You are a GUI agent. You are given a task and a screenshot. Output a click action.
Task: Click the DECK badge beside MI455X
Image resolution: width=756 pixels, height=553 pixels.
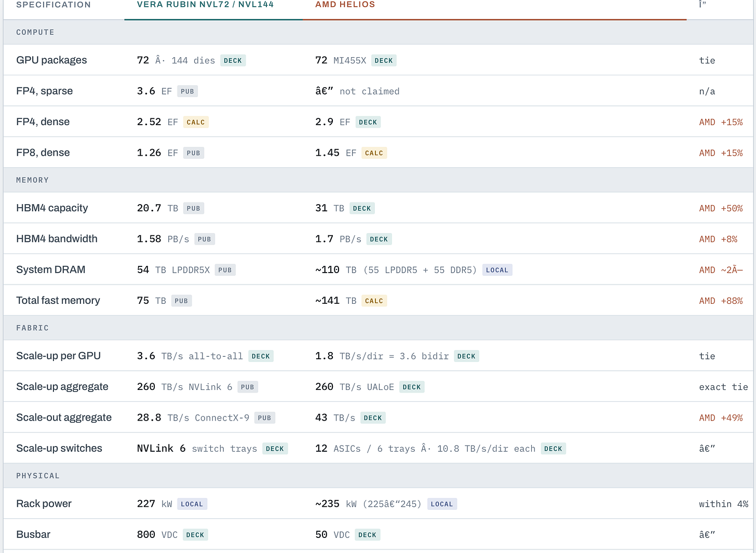pos(384,61)
